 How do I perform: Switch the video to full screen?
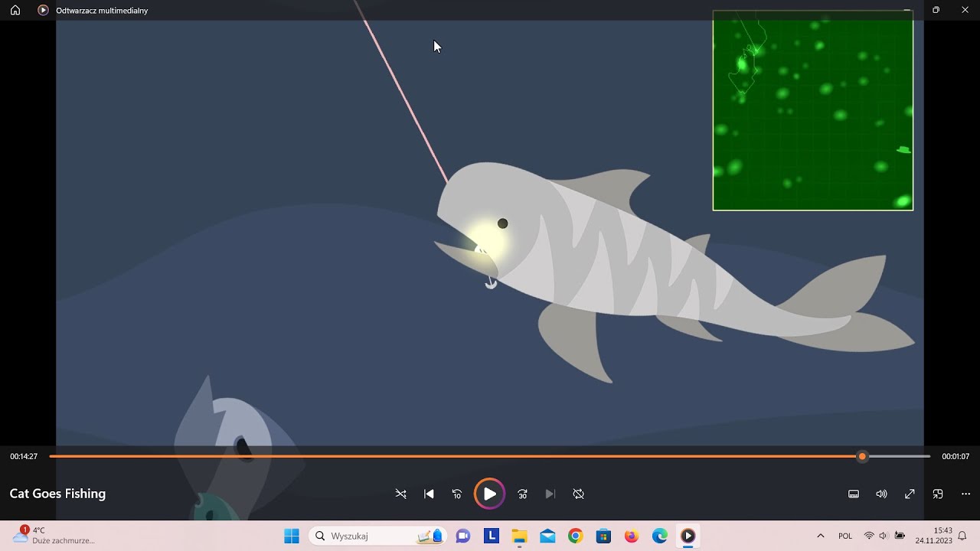910,494
